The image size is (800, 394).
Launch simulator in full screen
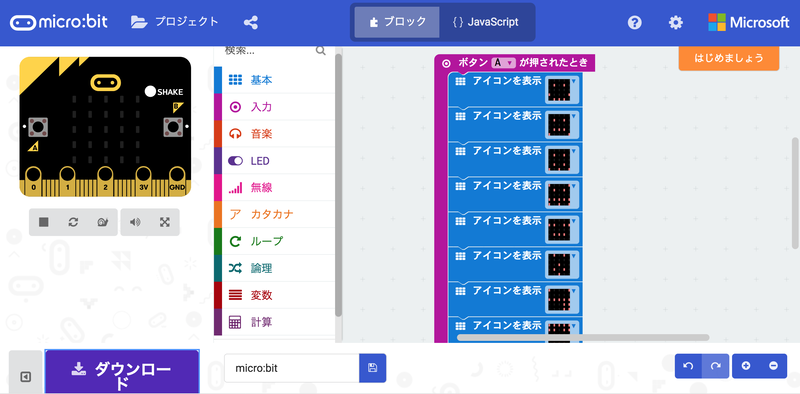pyautogui.click(x=164, y=222)
